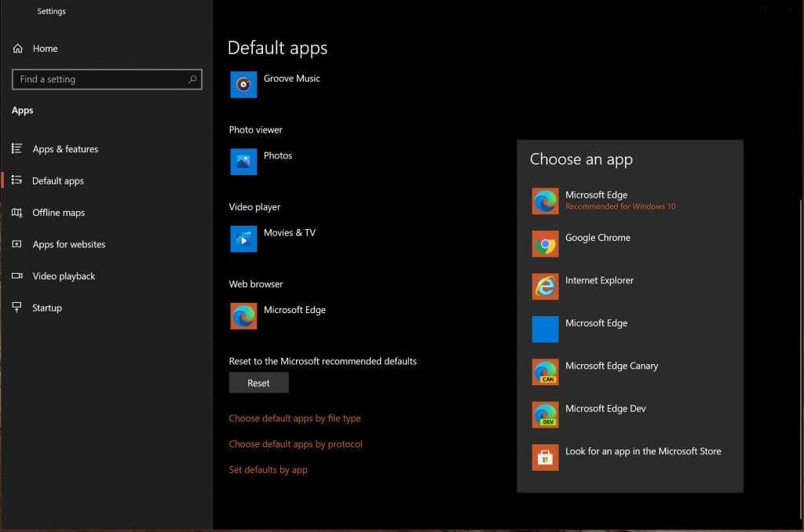Image resolution: width=804 pixels, height=532 pixels.
Task: Open Video playback settings
Action: pyautogui.click(x=63, y=275)
